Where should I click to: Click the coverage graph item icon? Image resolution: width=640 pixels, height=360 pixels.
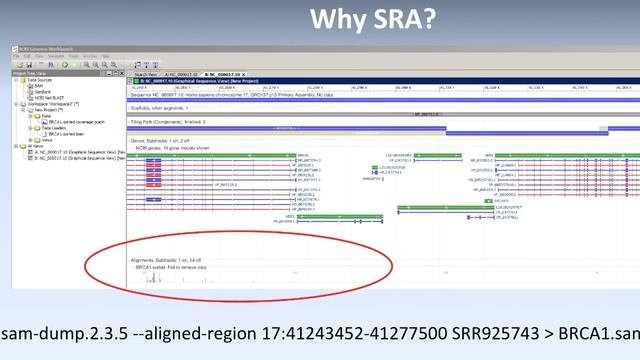44,122
